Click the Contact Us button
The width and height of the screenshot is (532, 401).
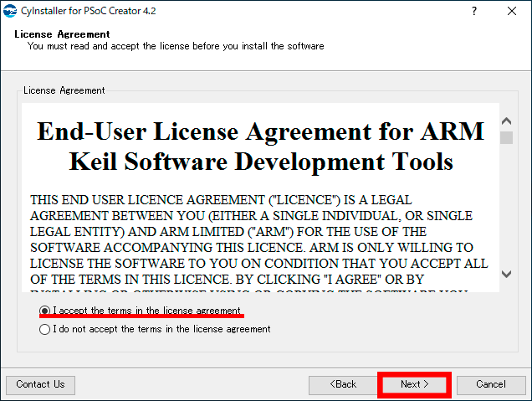click(40, 385)
